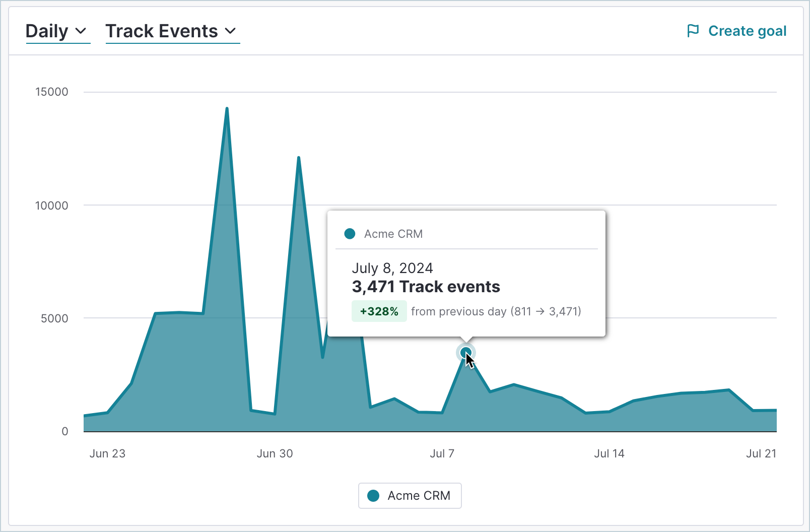Screen dimensions: 810x532
Task: Click the +328% change badge
Action: click(x=379, y=311)
